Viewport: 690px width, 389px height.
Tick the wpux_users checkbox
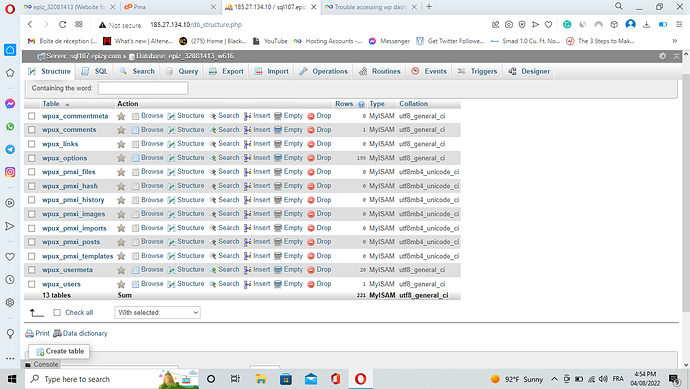click(32, 284)
